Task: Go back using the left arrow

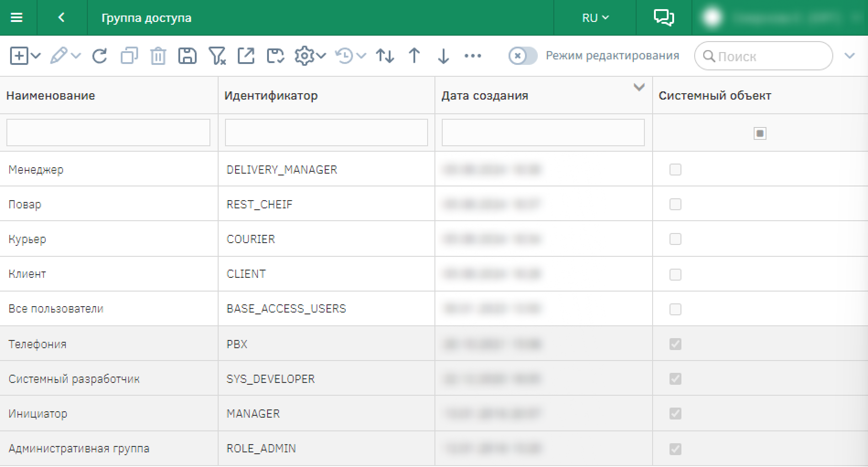Action: point(61,18)
